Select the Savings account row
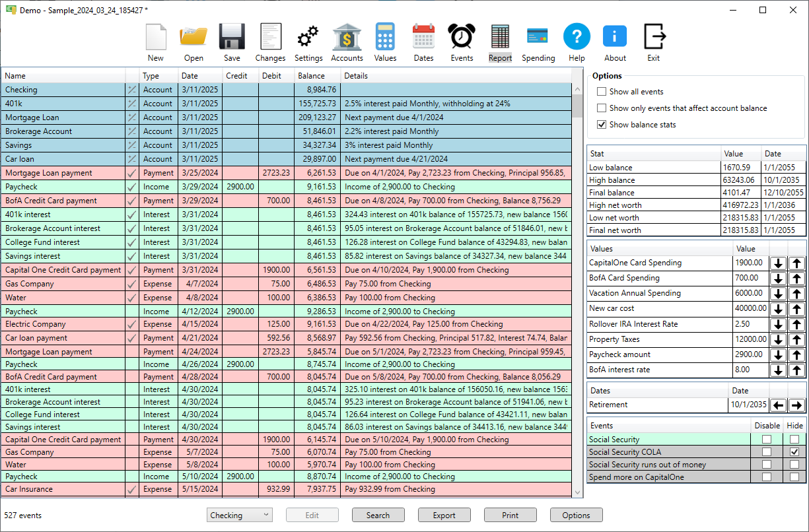 [x=286, y=145]
